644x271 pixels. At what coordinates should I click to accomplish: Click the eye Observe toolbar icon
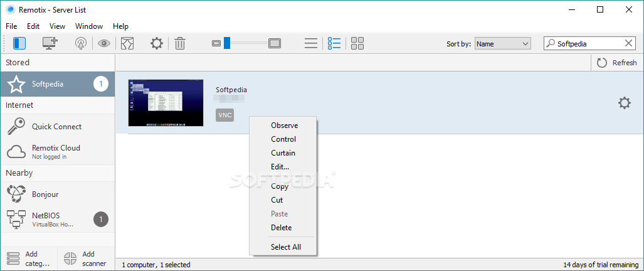point(104,43)
